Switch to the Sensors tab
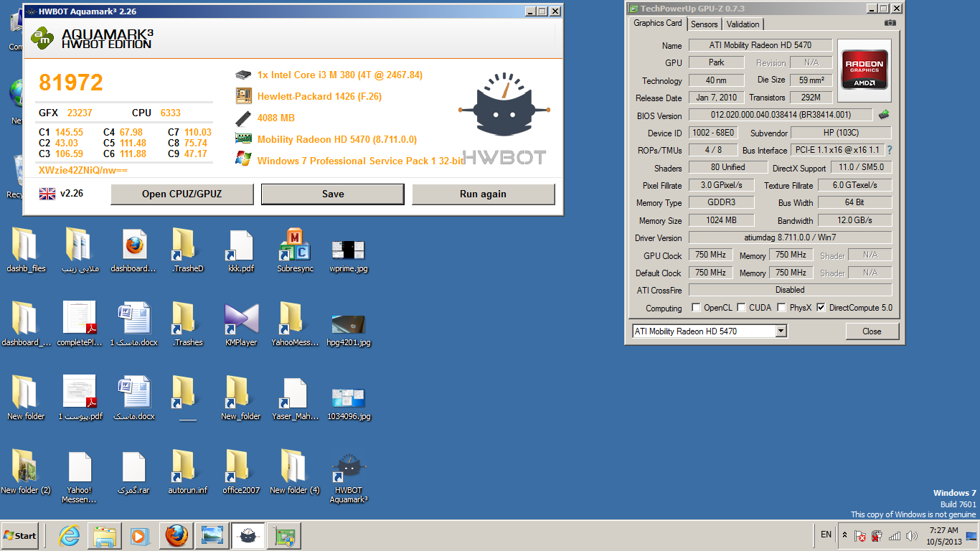The width and height of the screenshot is (980, 551). pyautogui.click(x=705, y=24)
